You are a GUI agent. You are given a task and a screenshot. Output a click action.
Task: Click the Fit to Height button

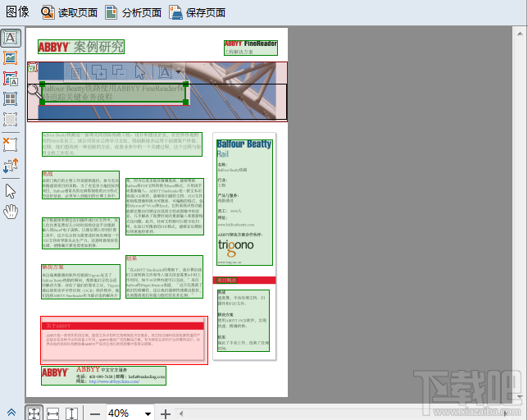click(x=71, y=413)
